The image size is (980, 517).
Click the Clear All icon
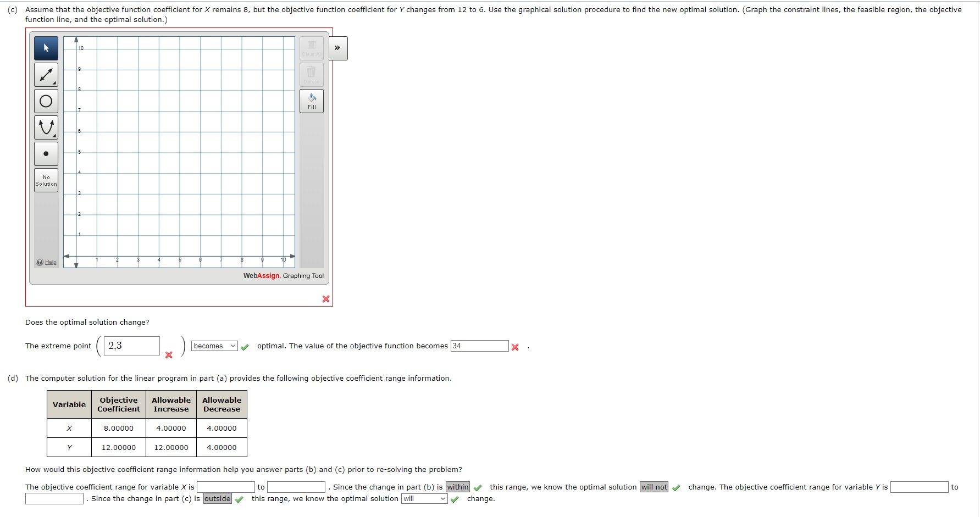click(x=311, y=48)
